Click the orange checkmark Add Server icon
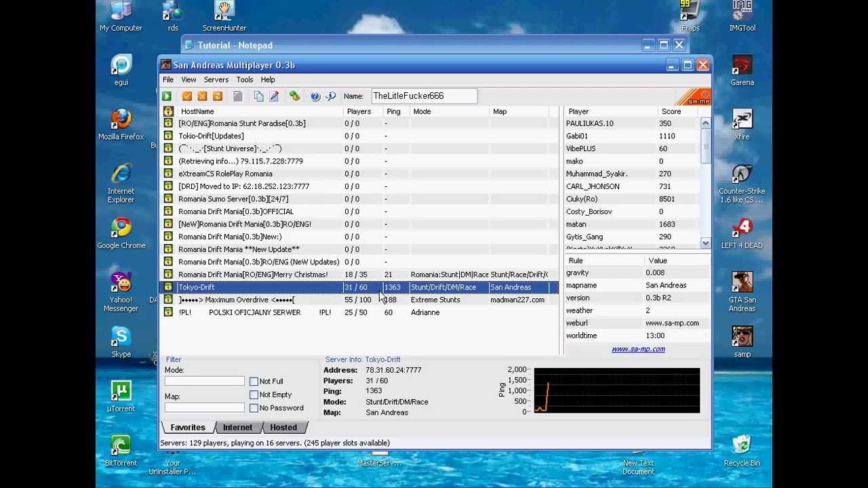This screenshot has width=868, height=488. click(187, 96)
